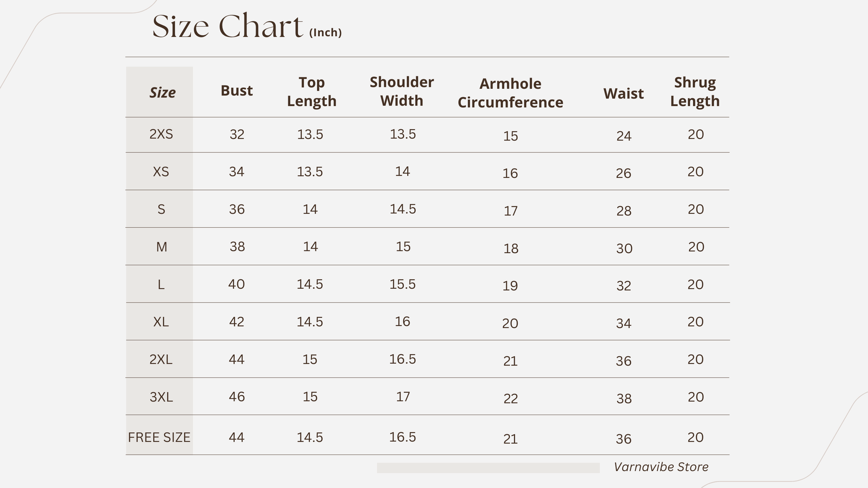Click the bust value 40 for size L
The height and width of the screenshot is (488, 868).
coord(236,284)
